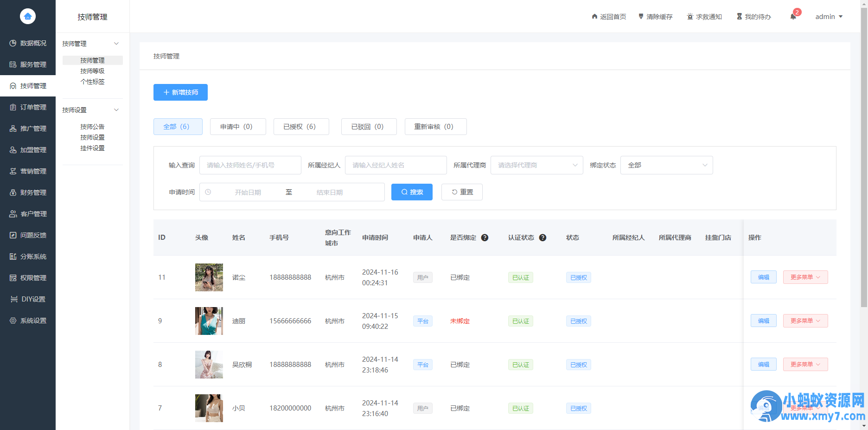
Task: Edit technician 诺尘 via the 编辑 button
Action: click(763, 277)
